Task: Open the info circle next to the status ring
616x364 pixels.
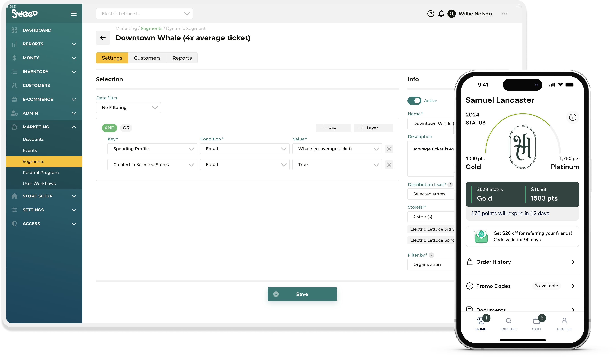Action: pos(573,117)
